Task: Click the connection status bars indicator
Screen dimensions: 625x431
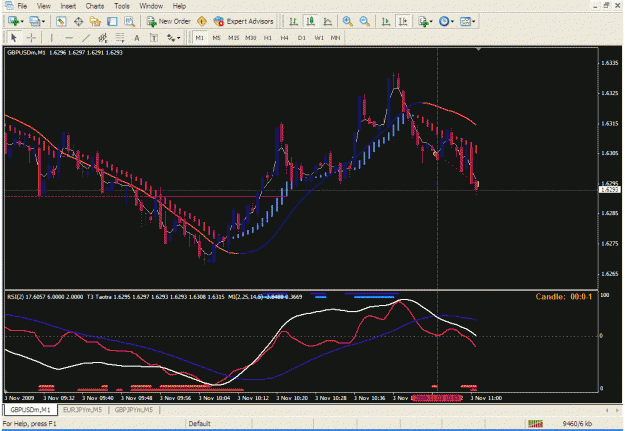Action: (x=535, y=423)
